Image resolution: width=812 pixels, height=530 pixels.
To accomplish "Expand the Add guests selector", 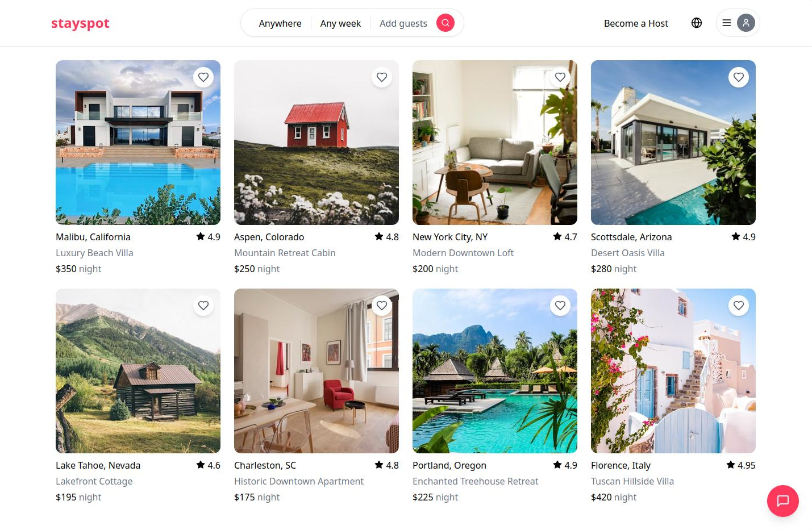I will [x=403, y=23].
